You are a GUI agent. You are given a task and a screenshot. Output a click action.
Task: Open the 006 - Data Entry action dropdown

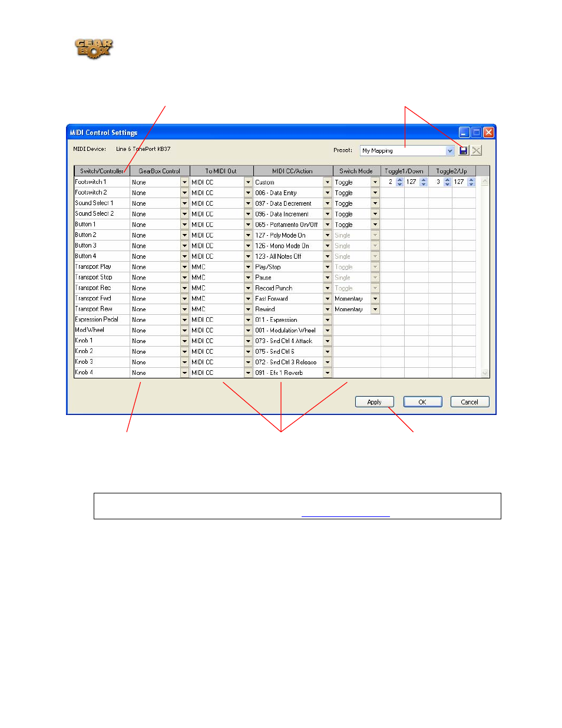[328, 193]
